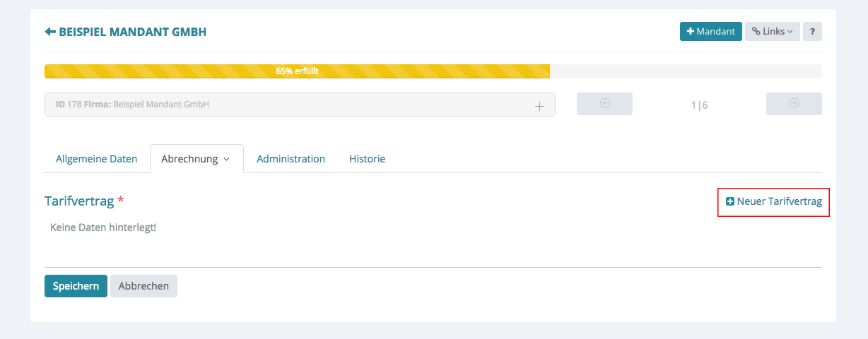Click the Tarifvertrag section heading
This screenshot has height=339, width=868.
tap(79, 201)
